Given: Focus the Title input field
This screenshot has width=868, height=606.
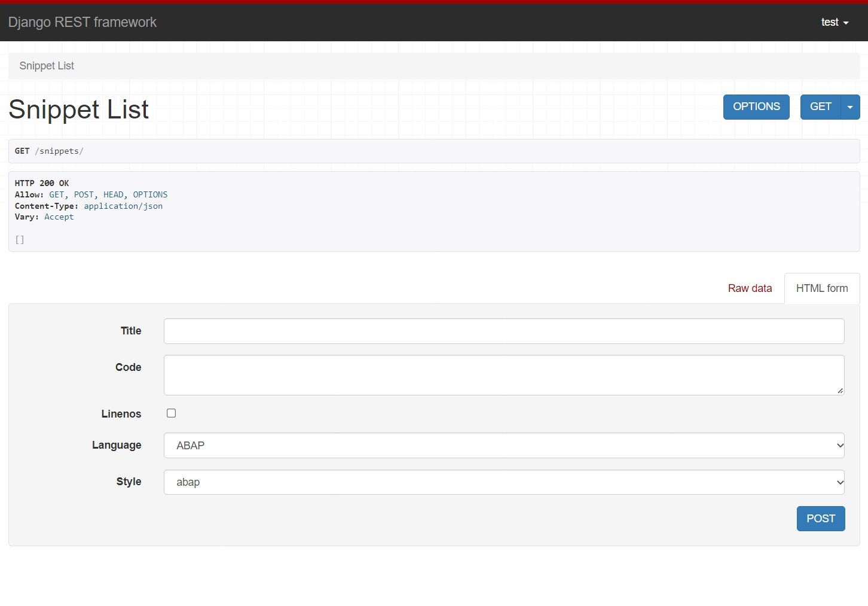Looking at the screenshot, I should tap(504, 331).
